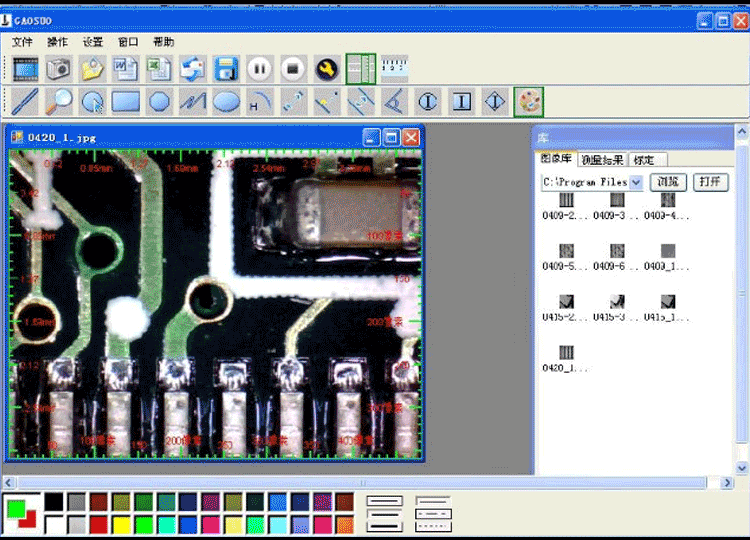Choose the thickest solid line style
The height and width of the screenshot is (540, 750).
click(385, 527)
